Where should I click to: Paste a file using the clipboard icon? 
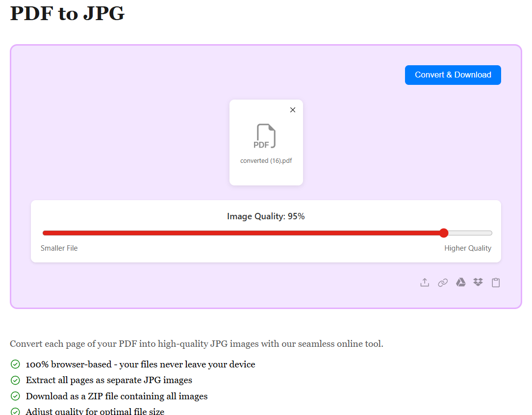[x=496, y=282]
